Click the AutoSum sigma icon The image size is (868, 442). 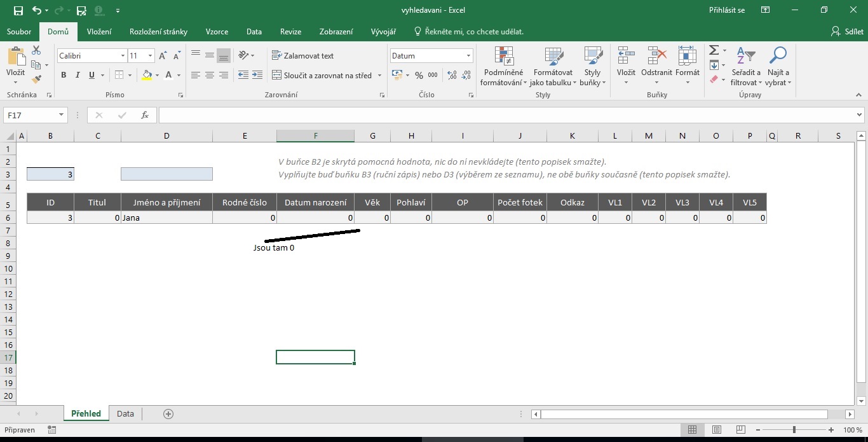pyautogui.click(x=714, y=50)
